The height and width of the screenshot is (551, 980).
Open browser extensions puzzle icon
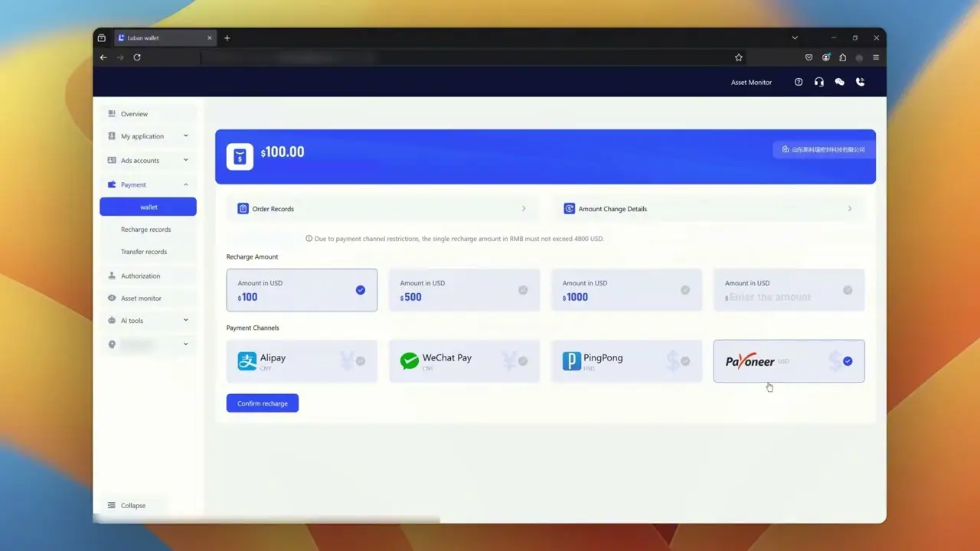coord(843,57)
